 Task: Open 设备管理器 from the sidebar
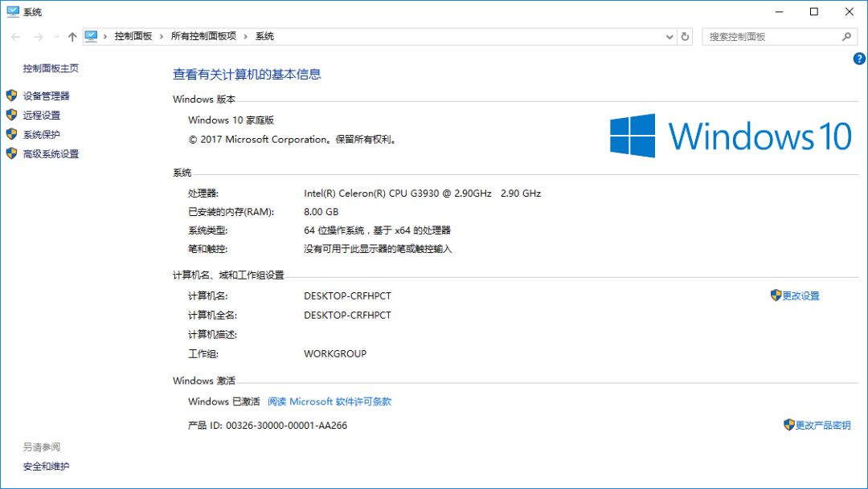[47, 95]
